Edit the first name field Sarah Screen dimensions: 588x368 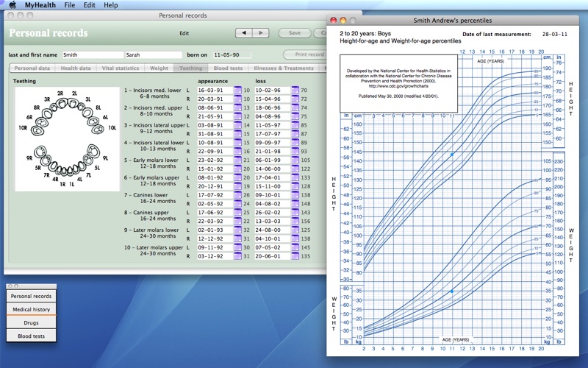point(154,54)
